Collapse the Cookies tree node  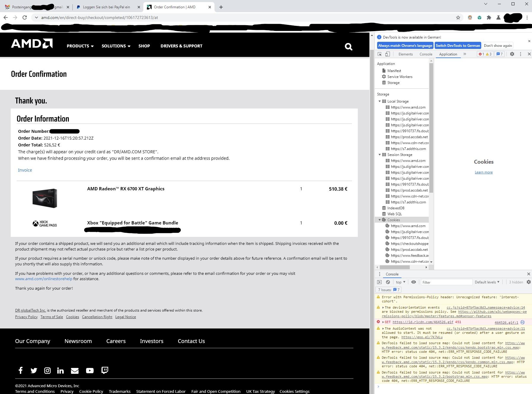pyautogui.click(x=379, y=220)
